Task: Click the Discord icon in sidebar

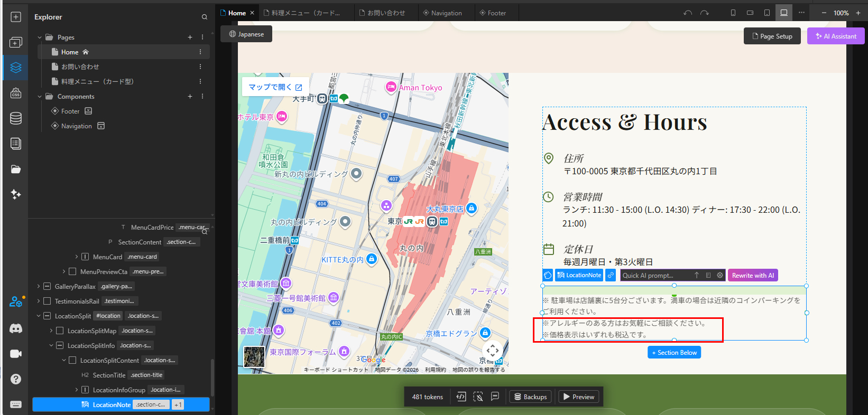Action: [x=16, y=328]
